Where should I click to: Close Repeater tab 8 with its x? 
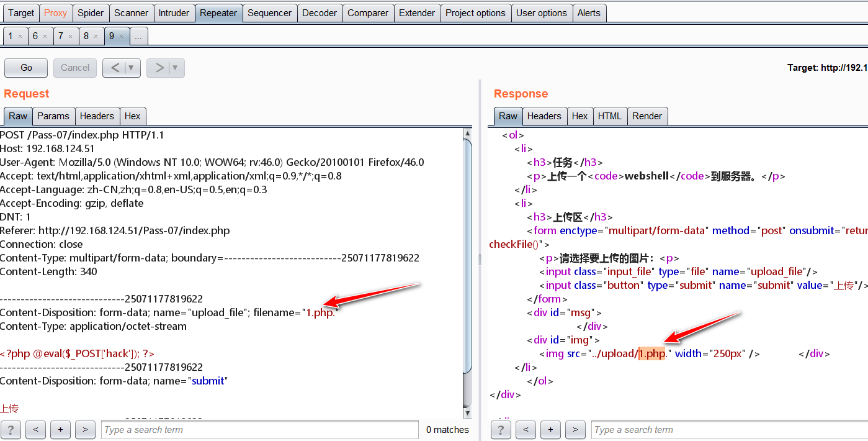[x=96, y=37]
